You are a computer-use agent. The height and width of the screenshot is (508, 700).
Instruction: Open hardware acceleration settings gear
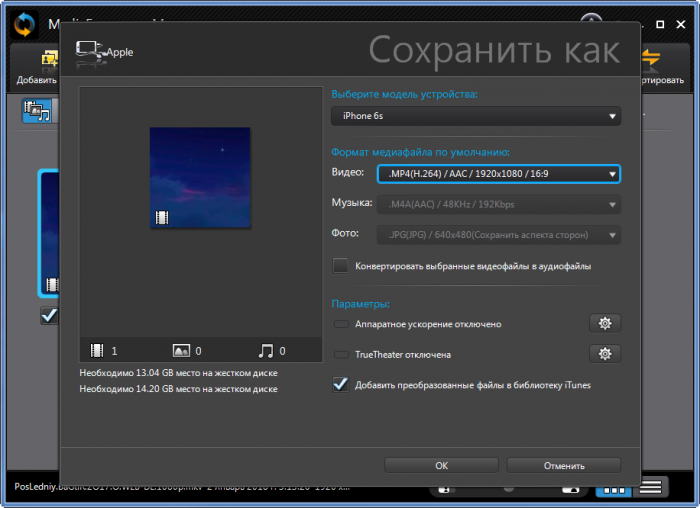pos(604,323)
